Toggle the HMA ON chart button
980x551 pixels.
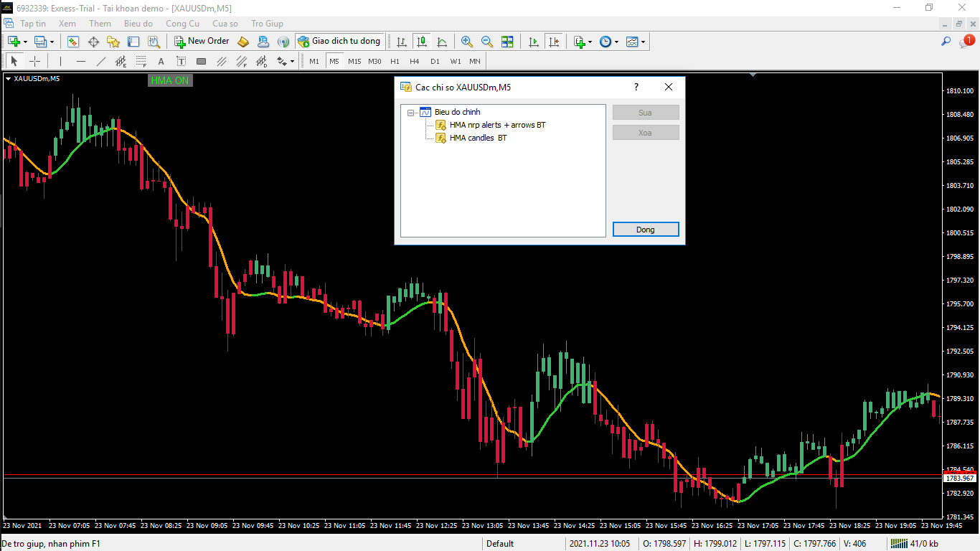[x=170, y=80]
